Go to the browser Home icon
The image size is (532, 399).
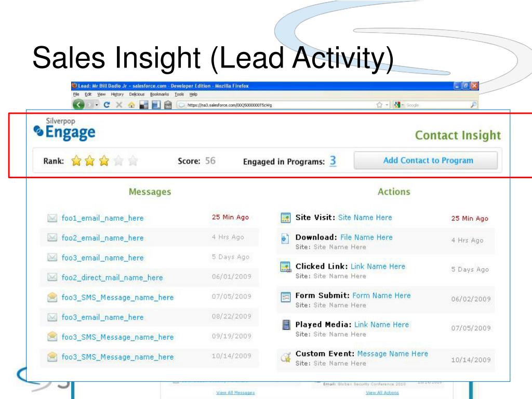(x=131, y=105)
